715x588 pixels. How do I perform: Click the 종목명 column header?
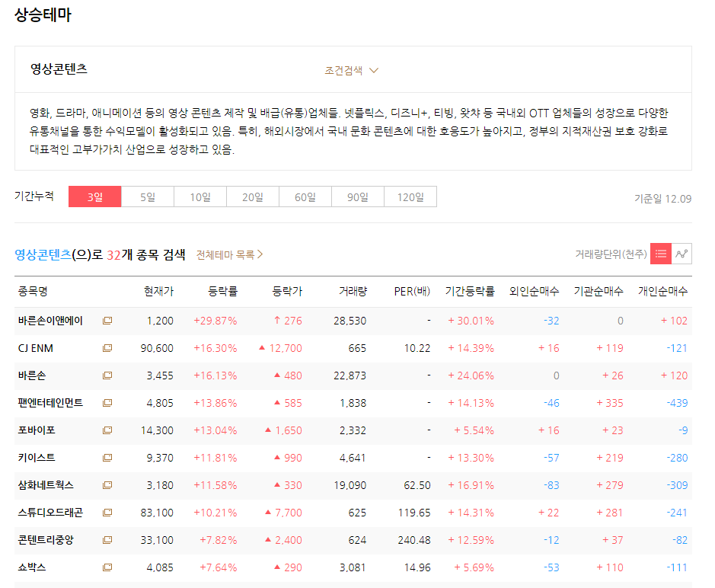33,291
